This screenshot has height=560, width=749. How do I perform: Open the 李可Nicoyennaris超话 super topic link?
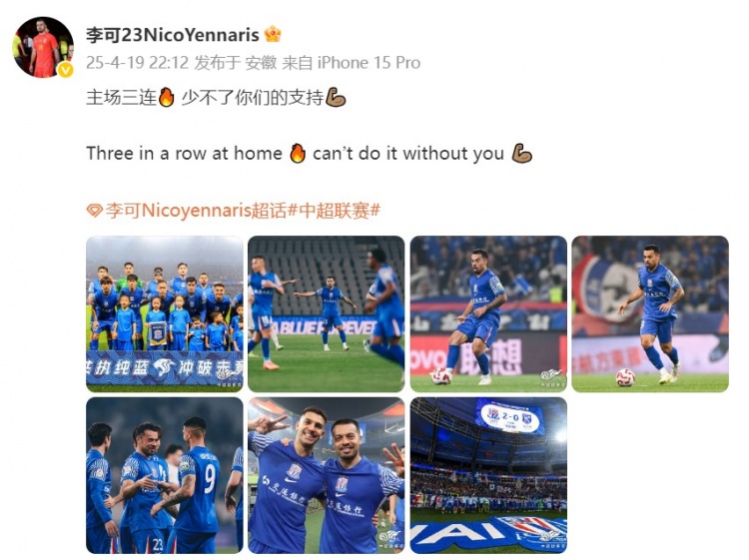tap(197, 210)
